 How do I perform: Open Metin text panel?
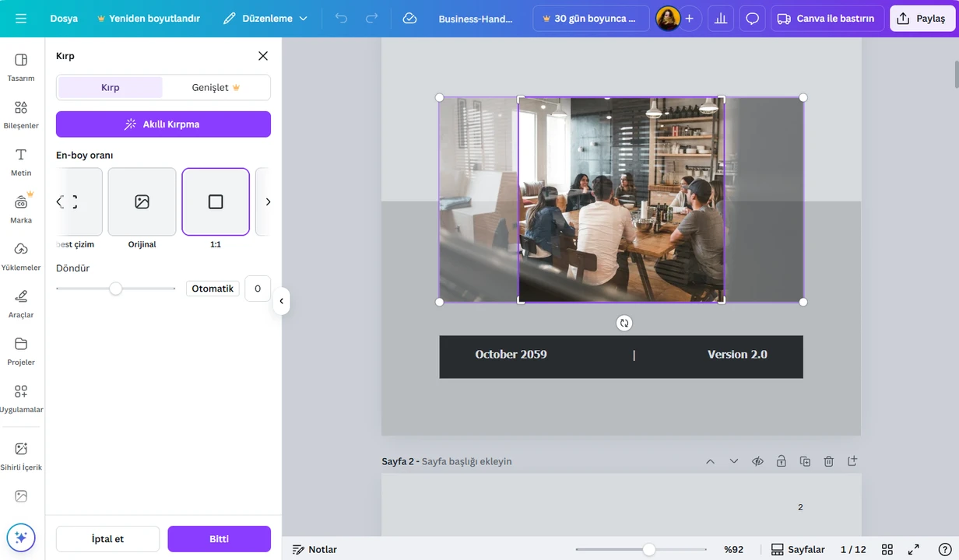pyautogui.click(x=21, y=162)
